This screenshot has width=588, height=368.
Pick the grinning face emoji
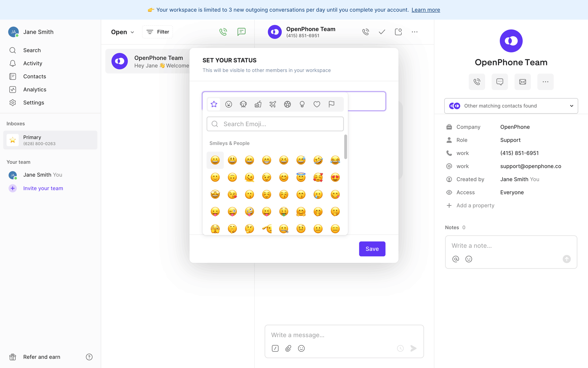click(x=215, y=160)
